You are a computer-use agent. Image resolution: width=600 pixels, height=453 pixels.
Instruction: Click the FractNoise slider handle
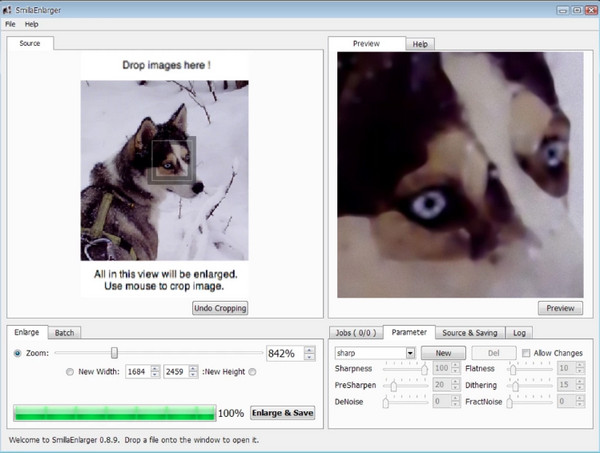509,402
